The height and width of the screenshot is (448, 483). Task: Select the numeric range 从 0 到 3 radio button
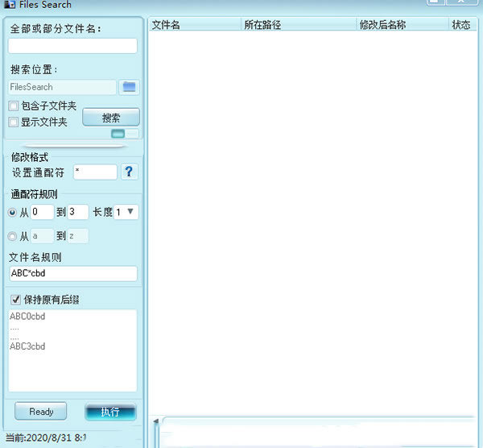[x=14, y=213]
